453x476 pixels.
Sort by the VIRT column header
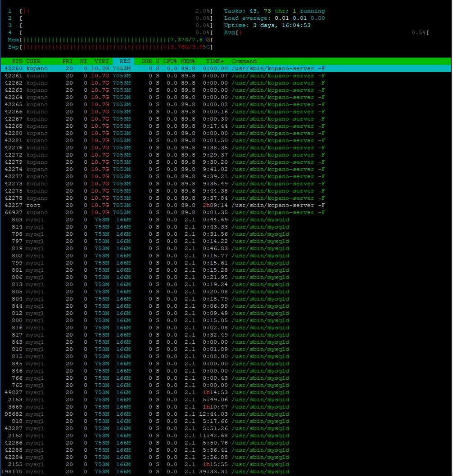point(101,61)
